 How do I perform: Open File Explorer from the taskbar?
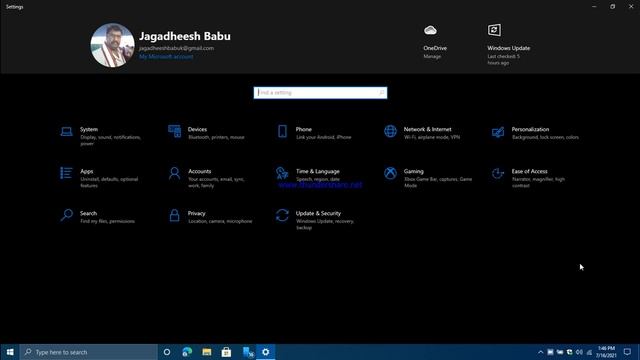(207, 352)
